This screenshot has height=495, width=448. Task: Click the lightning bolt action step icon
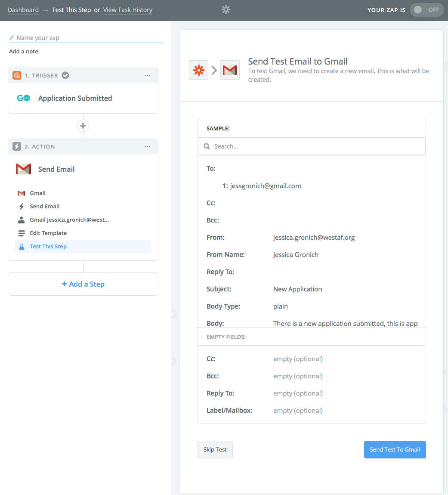[x=17, y=146]
